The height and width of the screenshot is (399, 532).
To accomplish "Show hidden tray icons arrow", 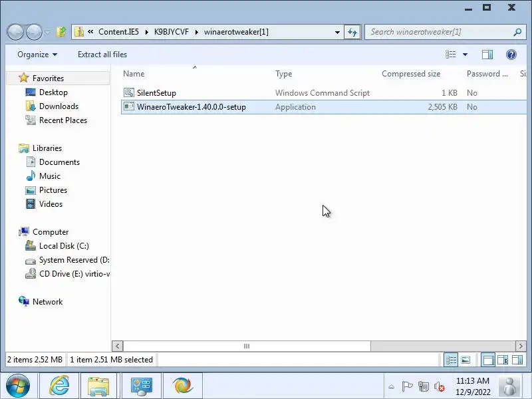I will pyautogui.click(x=391, y=386).
